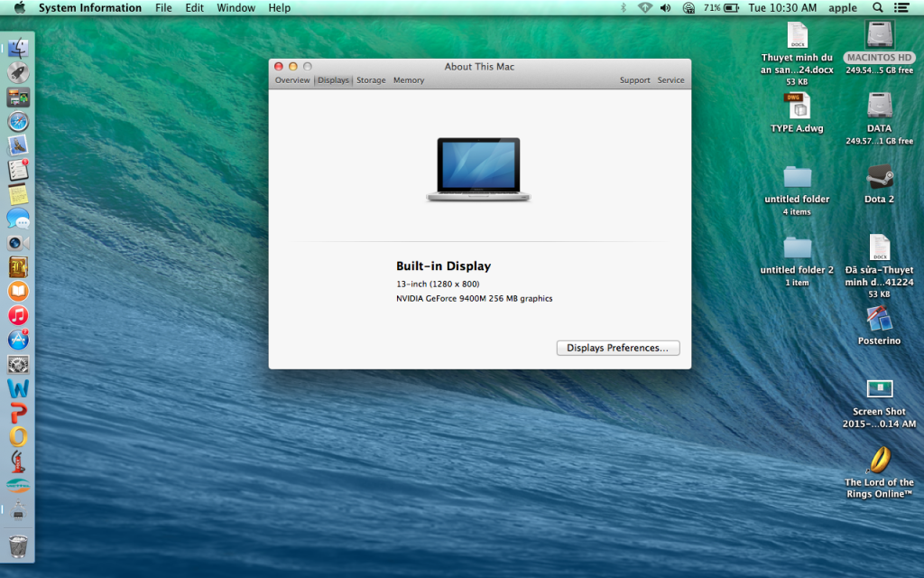
Task: Click the round face icon in menu bar
Action: click(x=688, y=7)
